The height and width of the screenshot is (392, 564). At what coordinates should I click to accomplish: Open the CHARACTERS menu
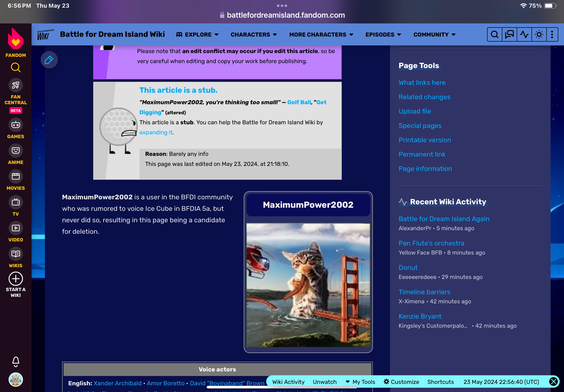253,34
